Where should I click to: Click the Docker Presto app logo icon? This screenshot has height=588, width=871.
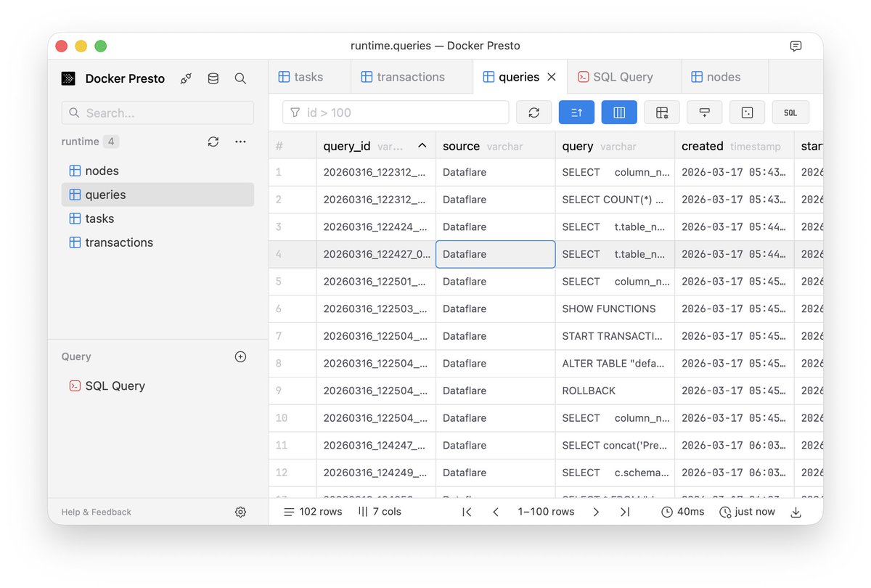coord(68,78)
